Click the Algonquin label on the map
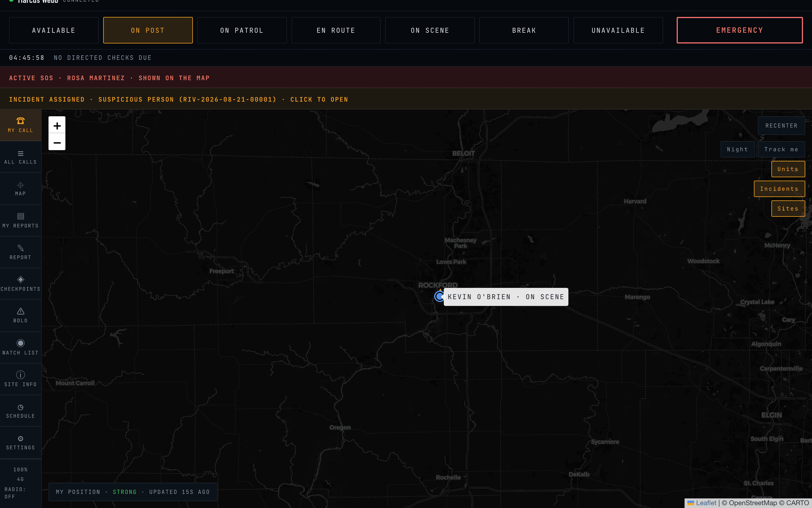812x508 pixels. 766,344
